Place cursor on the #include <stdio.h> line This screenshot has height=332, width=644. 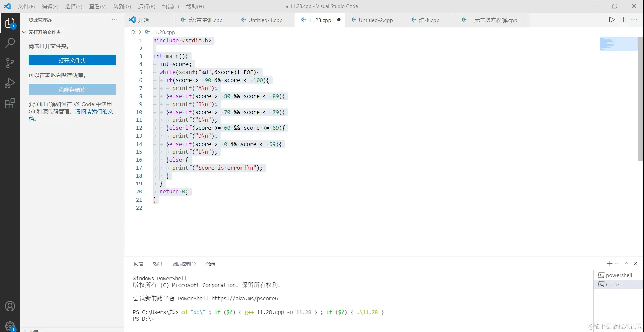pos(182,40)
